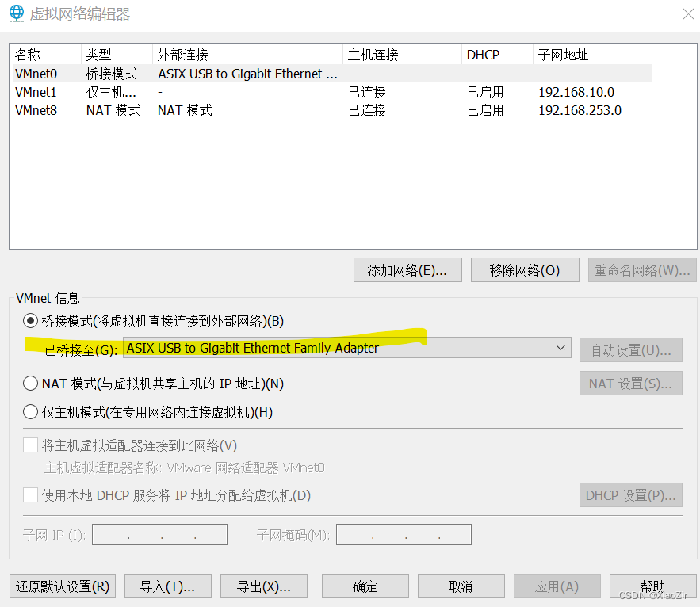Image resolution: width=700 pixels, height=607 pixels.
Task: Click 导入(T) button
Action: tap(167, 586)
